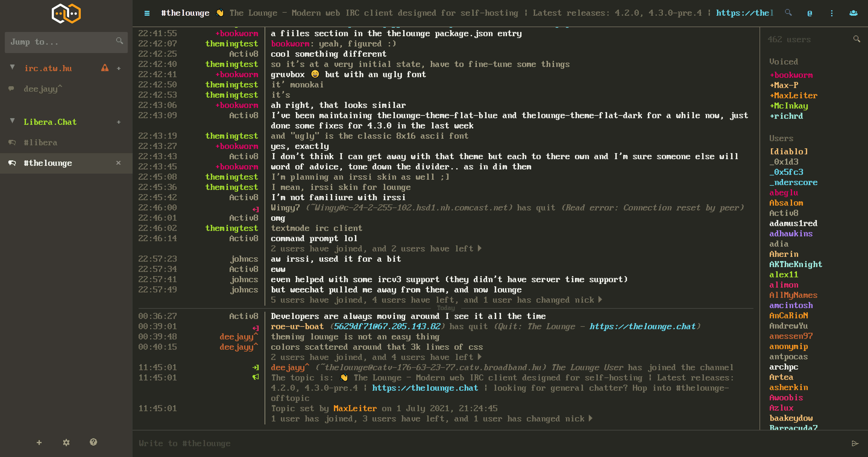868x457 pixels.
Task: Select AKTheKnight in user list
Action: point(795,264)
